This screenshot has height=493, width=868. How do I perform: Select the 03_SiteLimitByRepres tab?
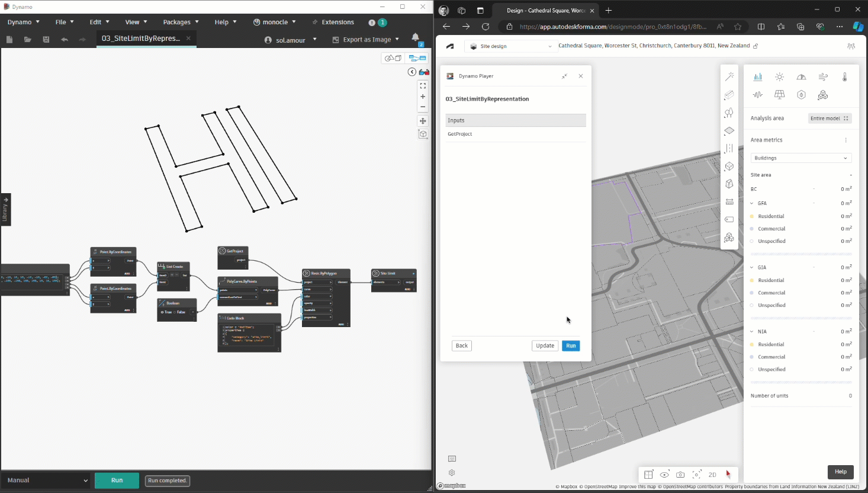coord(141,39)
